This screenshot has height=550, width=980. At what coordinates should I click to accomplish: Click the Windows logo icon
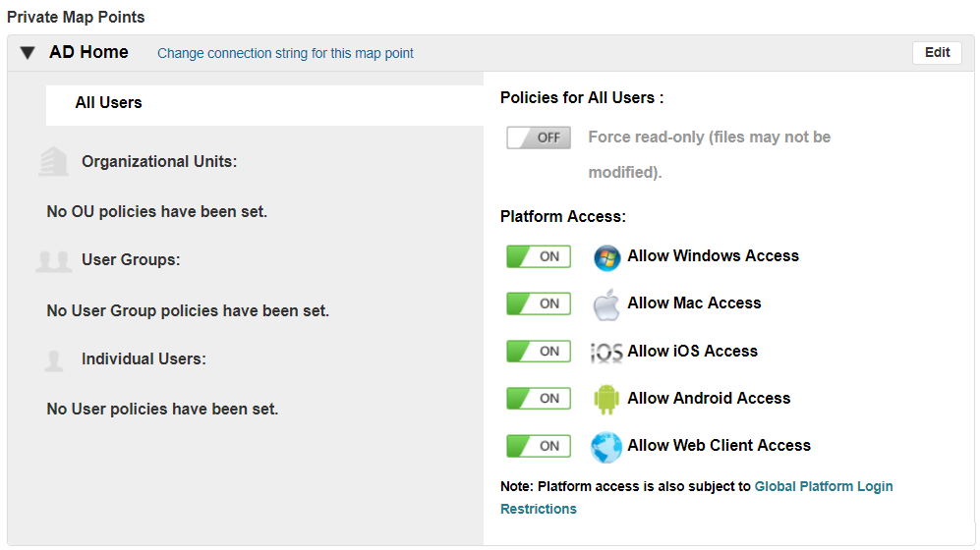pos(607,257)
